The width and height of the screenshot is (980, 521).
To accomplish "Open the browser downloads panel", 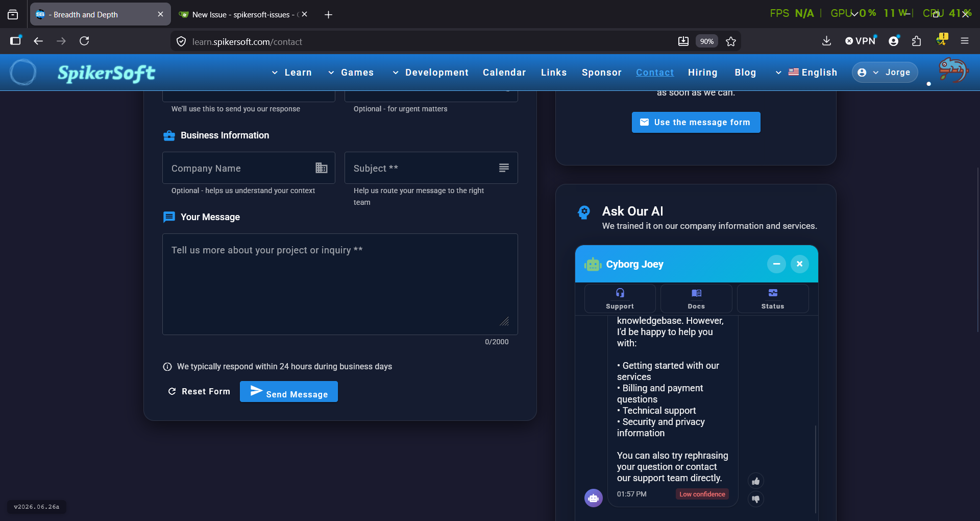I will pyautogui.click(x=827, y=41).
